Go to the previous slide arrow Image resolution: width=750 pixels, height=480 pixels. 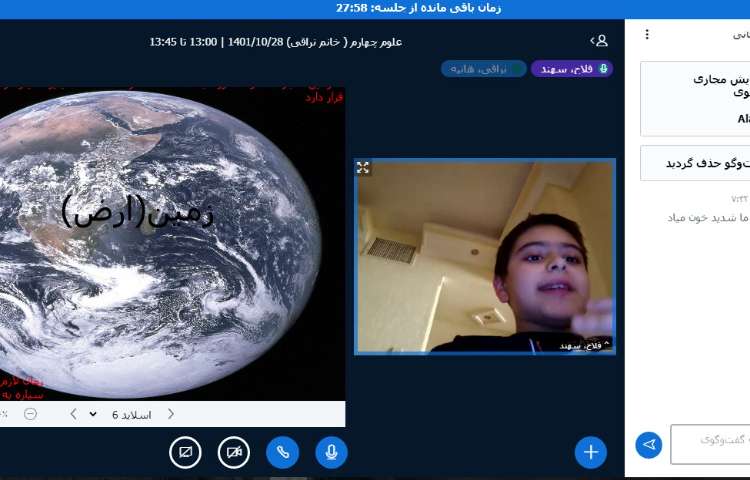pos(170,414)
